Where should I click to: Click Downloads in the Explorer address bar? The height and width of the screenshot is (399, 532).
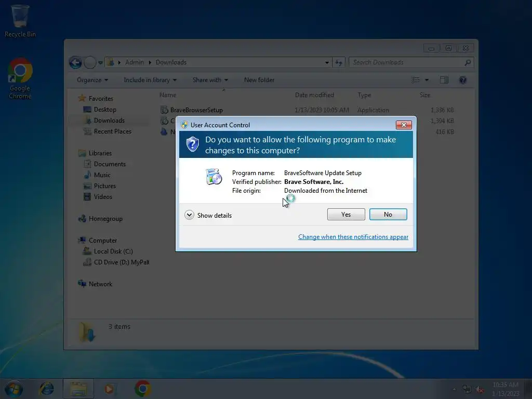click(171, 62)
